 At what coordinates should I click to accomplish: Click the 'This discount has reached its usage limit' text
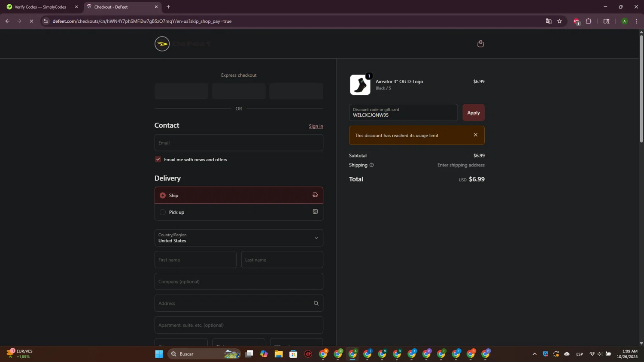397,136
